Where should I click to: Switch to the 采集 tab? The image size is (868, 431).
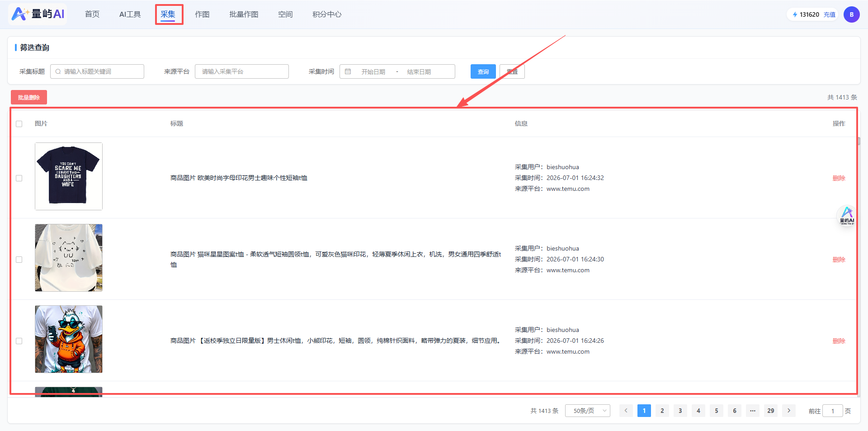168,14
